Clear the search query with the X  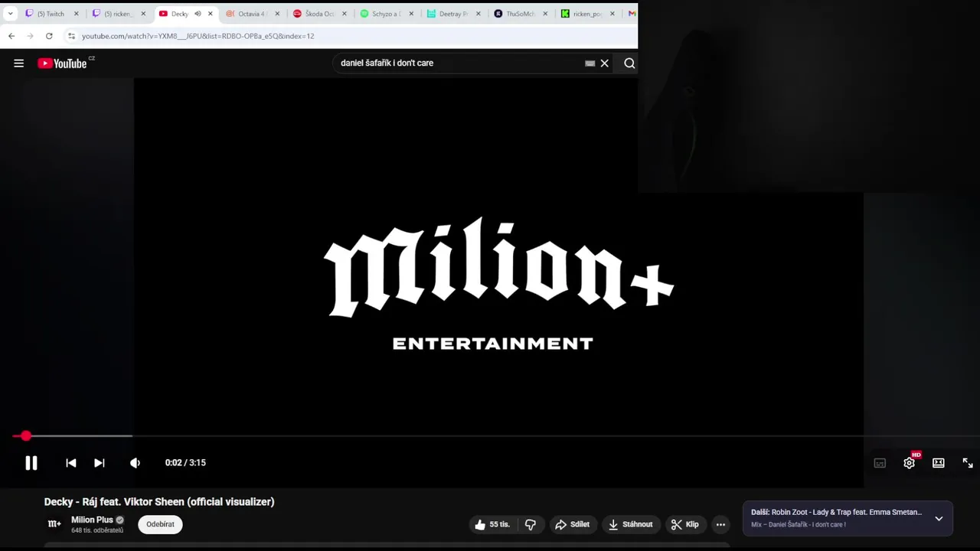pyautogui.click(x=604, y=64)
